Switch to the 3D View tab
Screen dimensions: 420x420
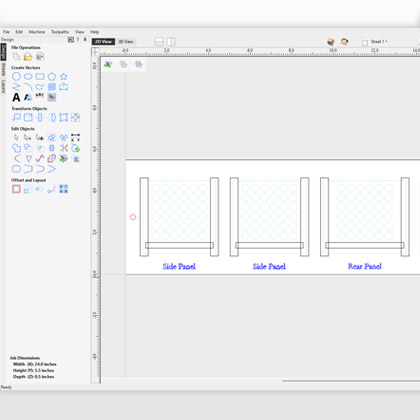coord(126,42)
